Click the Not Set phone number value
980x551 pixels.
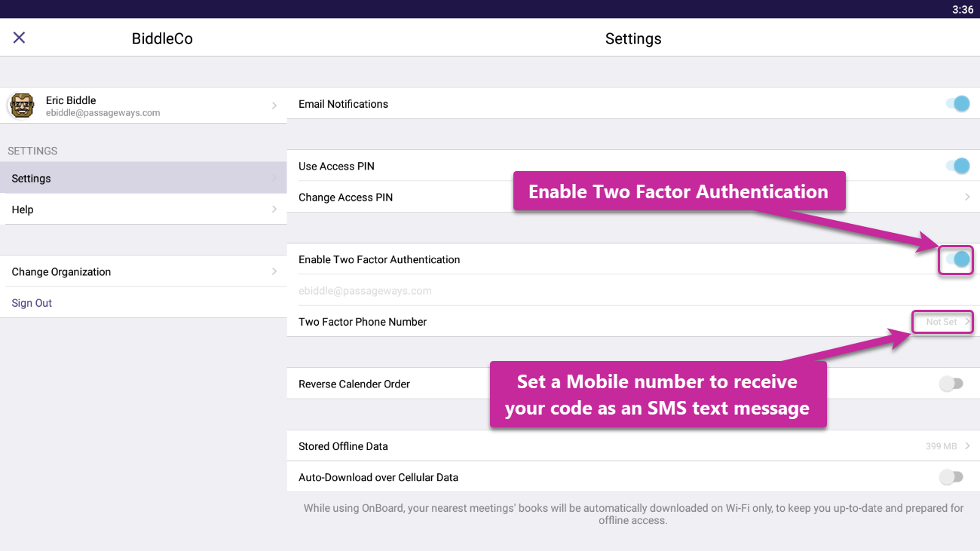coord(941,322)
